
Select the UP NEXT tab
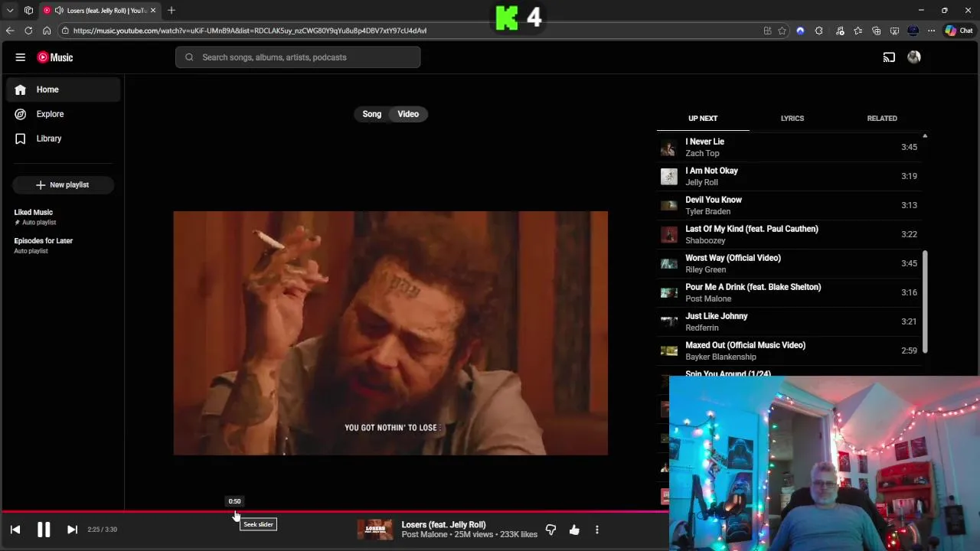pos(703,119)
